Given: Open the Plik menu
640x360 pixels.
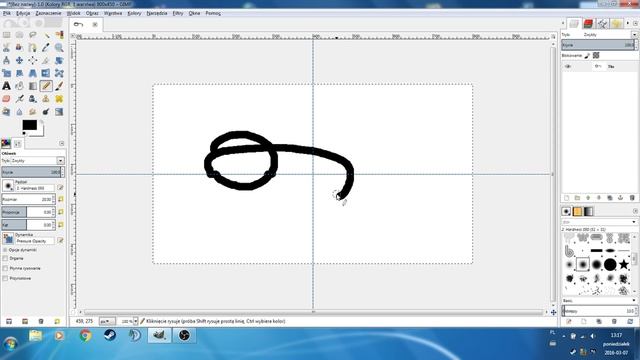Looking at the screenshot, I should (7, 13).
